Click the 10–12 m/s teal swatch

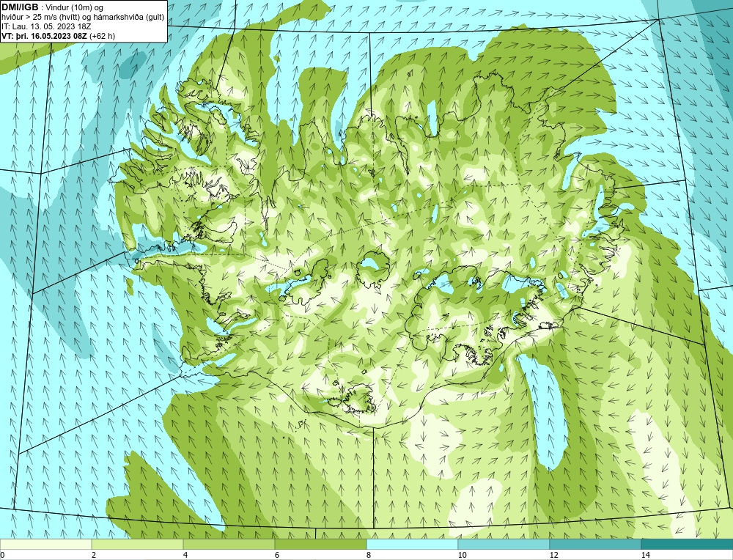(x=504, y=544)
